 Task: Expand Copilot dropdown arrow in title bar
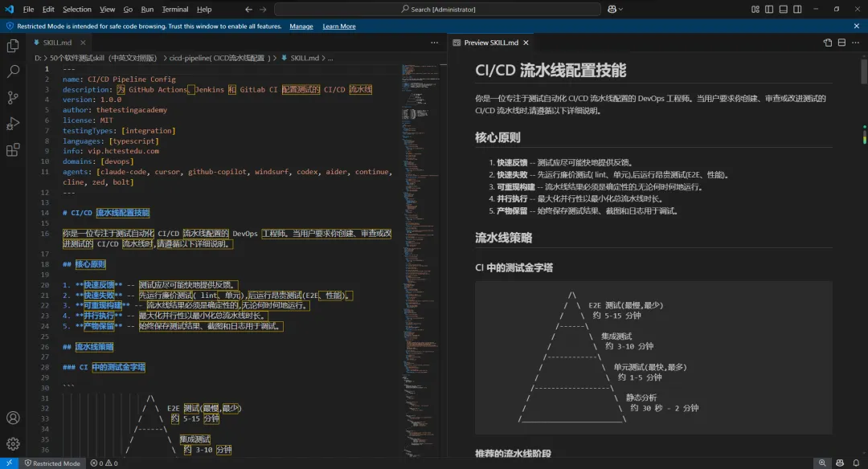tap(620, 10)
